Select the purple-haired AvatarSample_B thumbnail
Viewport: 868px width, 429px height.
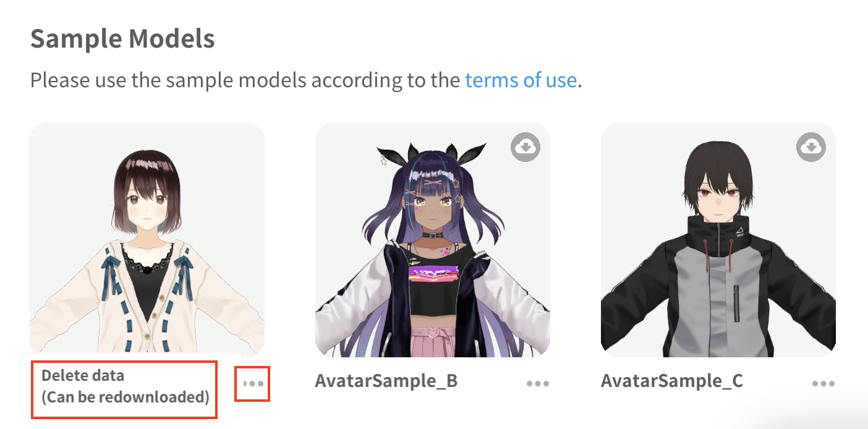(433, 239)
